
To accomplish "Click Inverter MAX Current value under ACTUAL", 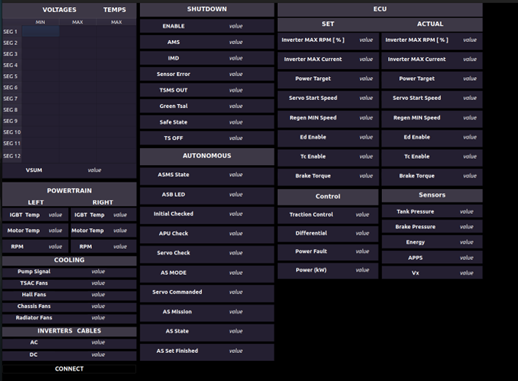I will [470, 59].
